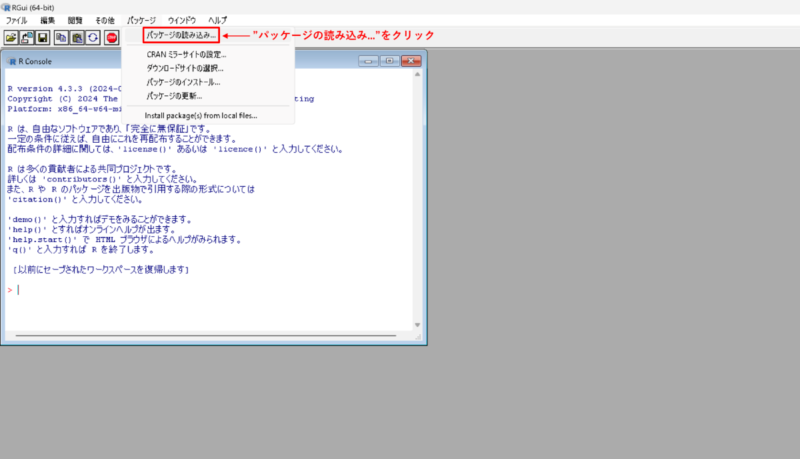Click the 'license()' distribution line
This screenshot has width=800, height=459.
pos(175,149)
